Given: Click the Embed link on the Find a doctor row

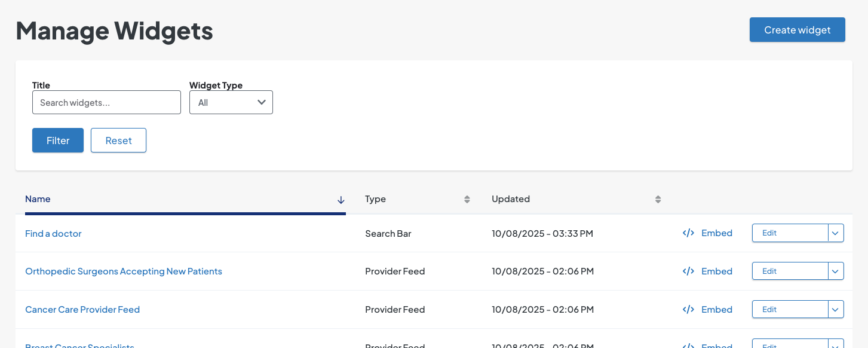Looking at the screenshot, I should click(717, 233).
